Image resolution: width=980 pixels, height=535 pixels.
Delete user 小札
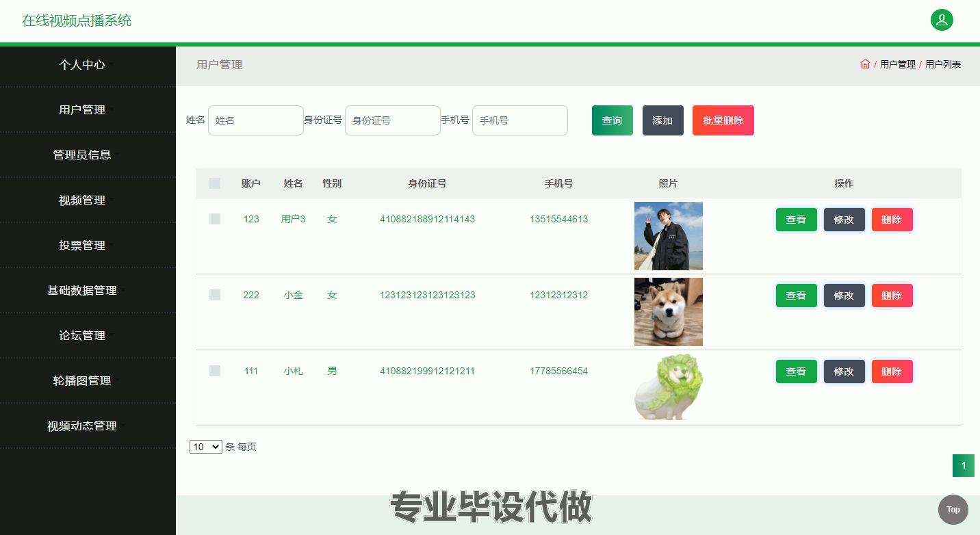coord(892,371)
